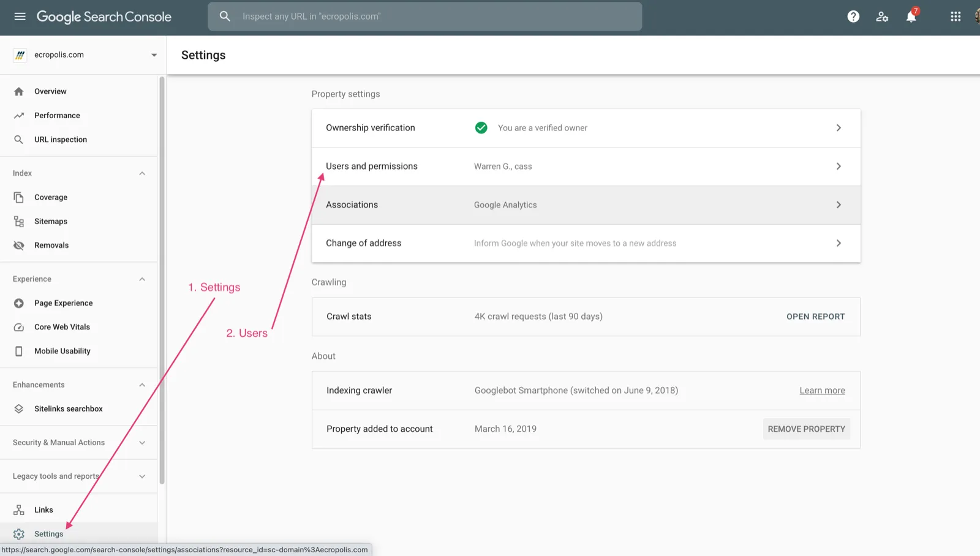Click the Sitelinks searchbox layers icon
Image resolution: width=980 pixels, height=556 pixels.
point(19,408)
